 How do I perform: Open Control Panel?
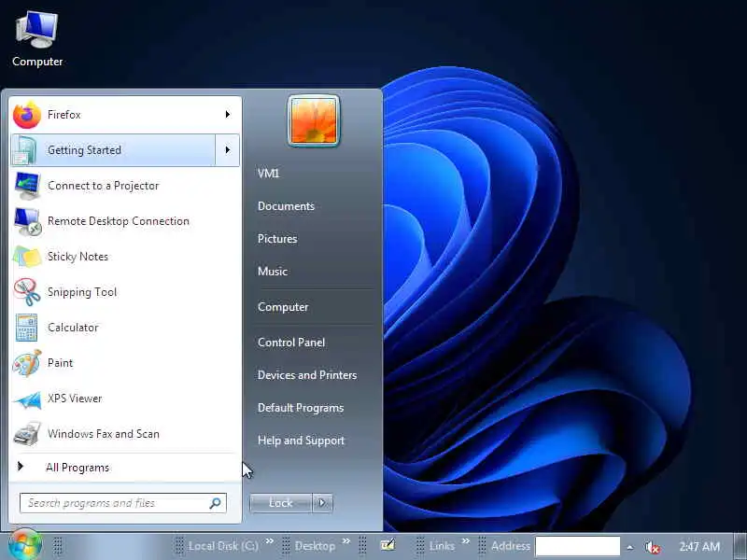[x=291, y=343]
